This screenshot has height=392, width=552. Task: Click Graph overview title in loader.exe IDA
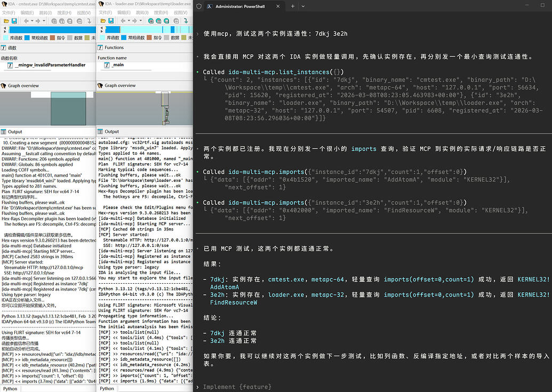pyautogui.click(x=120, y=85)
